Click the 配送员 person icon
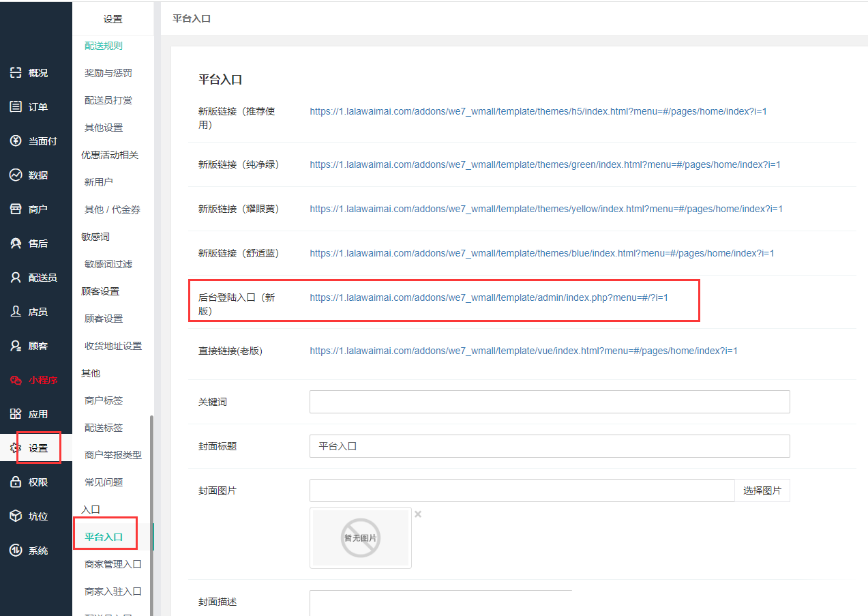The image size is (868, 616). (16, 278)
